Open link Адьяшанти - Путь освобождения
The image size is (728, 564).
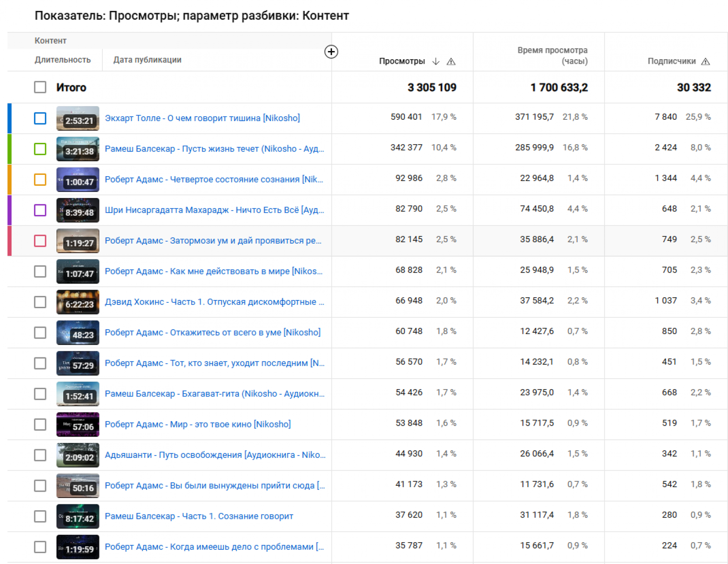(x=215, y=455)
